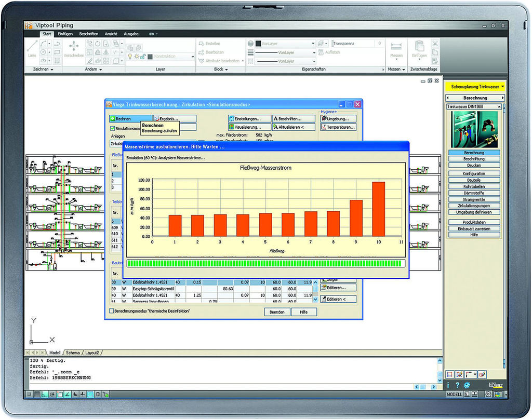The image size is (532, 420).
Task: Click the Temperaturen... button
Action: 338,127
